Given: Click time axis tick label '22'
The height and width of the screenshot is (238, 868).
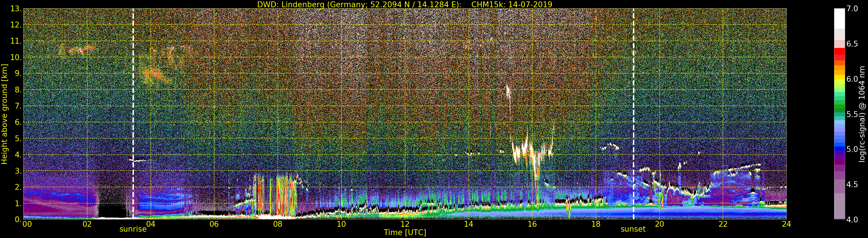Looking at the screenshot, I should (723, 224).
